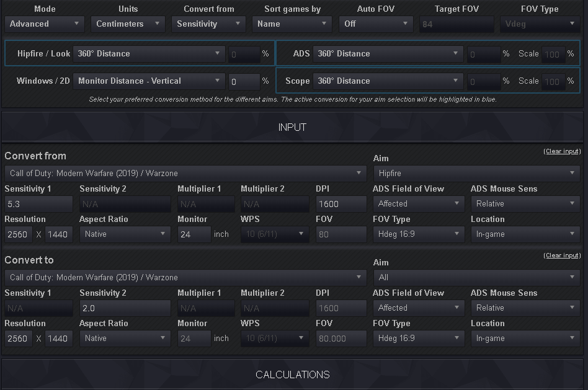The width and height of the screenshot is (588, 390).
Task: Open the Convert from game selection dropdown
Action: click(x=185, y=174)
